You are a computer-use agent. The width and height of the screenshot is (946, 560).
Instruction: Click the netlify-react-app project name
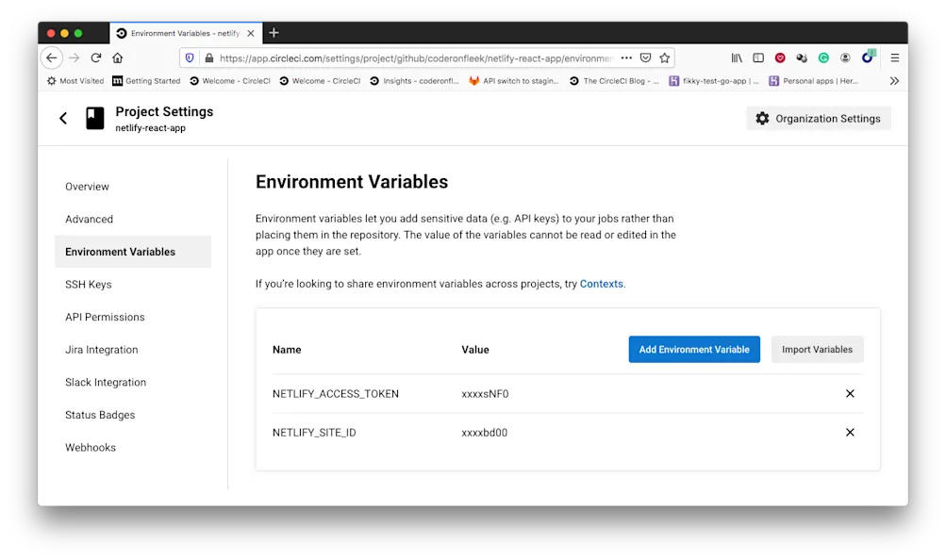(150, 128)
